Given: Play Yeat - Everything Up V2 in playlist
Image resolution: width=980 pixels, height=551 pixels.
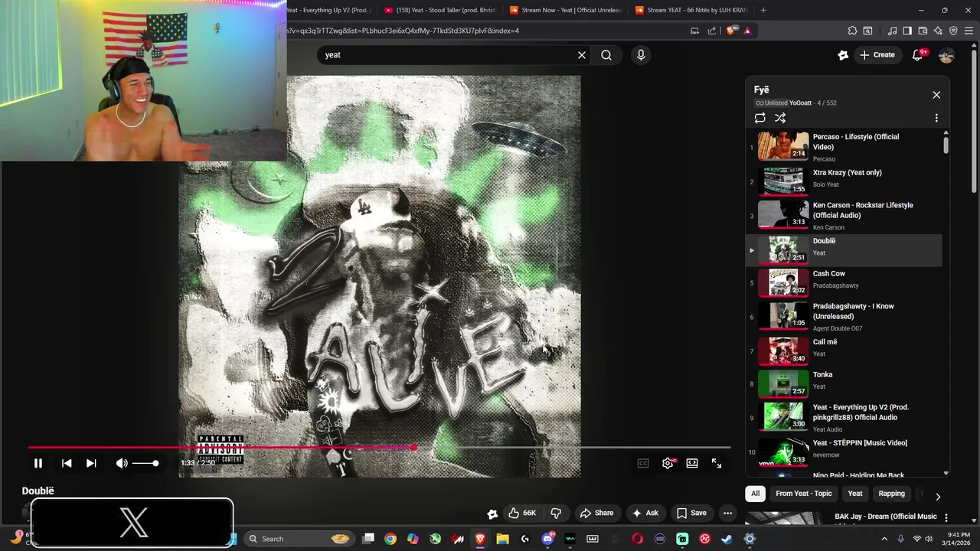Looking at the screenshot, I should 844,418.
